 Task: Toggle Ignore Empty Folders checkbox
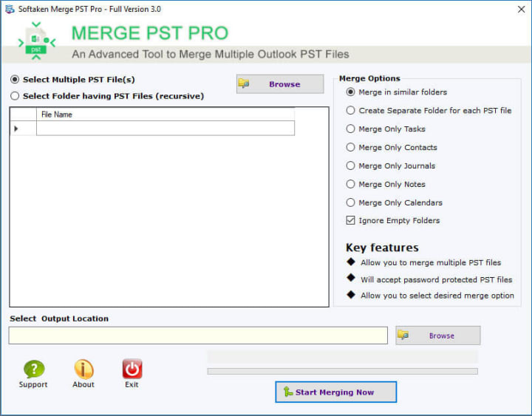[x=350, y=220]
